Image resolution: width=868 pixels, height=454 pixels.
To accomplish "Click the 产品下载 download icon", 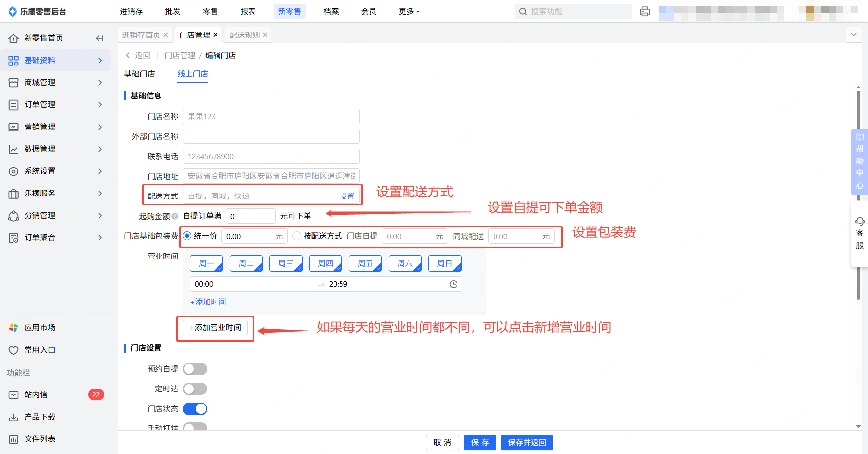I will (x=13, y=417).
